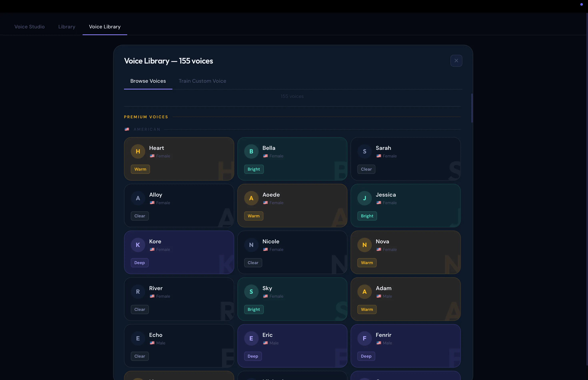Click the Deep tag on Eric
This screenshot has width=588, height=380.
[253, 356]
